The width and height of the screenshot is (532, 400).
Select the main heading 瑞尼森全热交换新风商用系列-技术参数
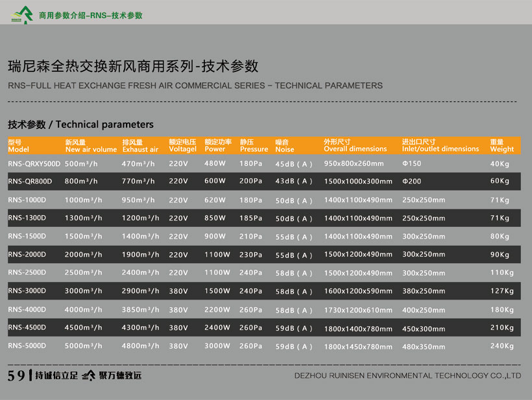(133, 66)
